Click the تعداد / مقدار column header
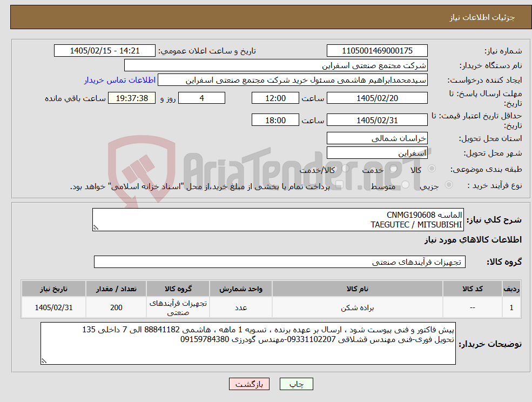This screenshot has height=402, width=532. pos(116,289)
